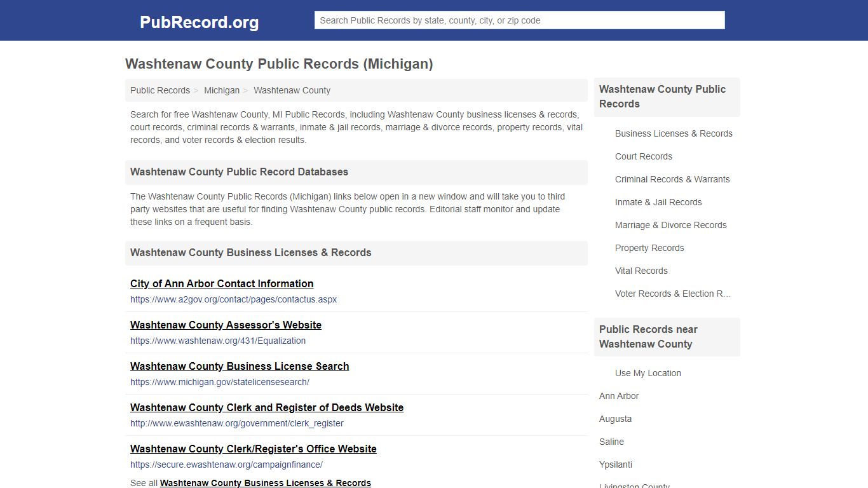Click the Washtenaw County Public Record Databases heading
Viewport: 868px width, 488px height.
click(239, 172)
